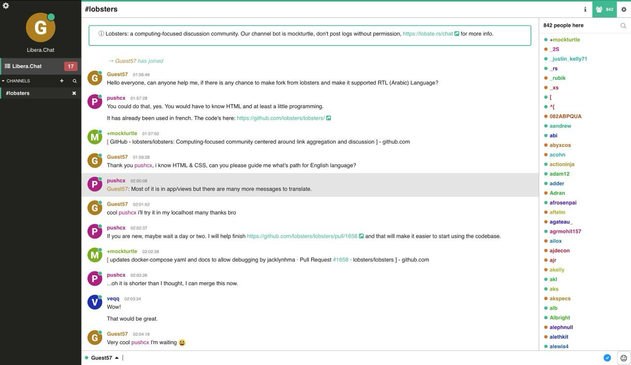Image resolution: width=631 pixels, height=365 pixels.
Task: Select 082ABPQUA in the nicklist
Action: 565,116
